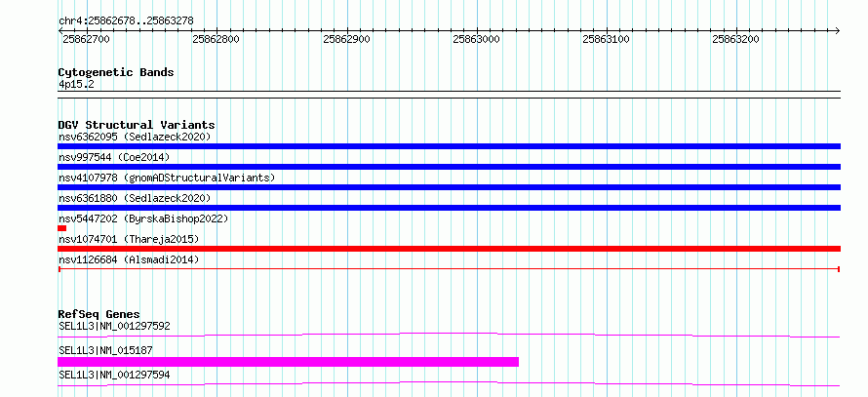Select the blue bar for nsv4107978

[x=449, y=187]
